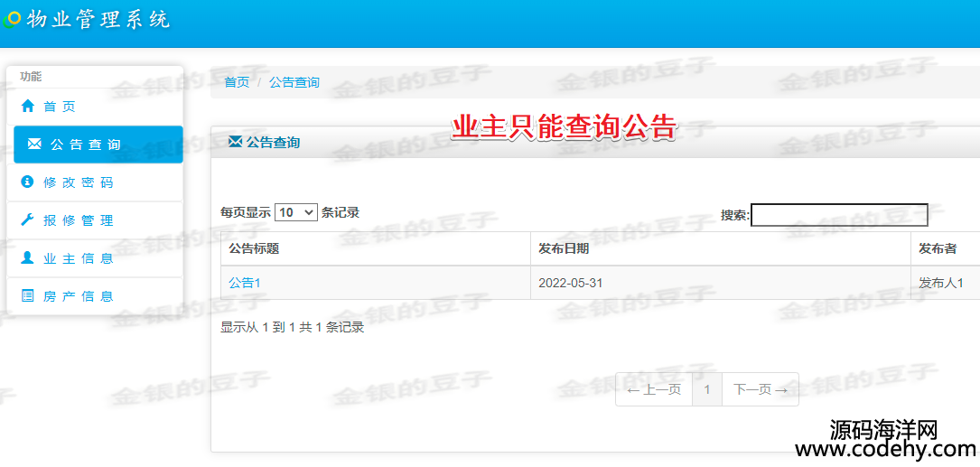This screenshot has width=980, height=467.
Task: Sort by the 发布者 column header
Action: coord(946,248)
